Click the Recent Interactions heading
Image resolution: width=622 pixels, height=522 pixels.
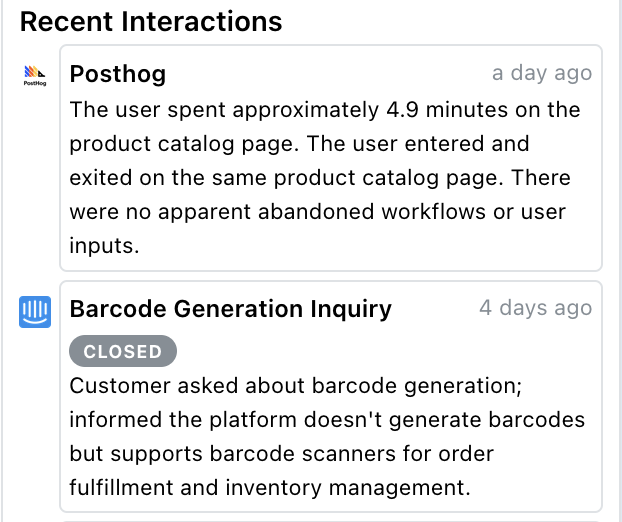click(151, 21)
